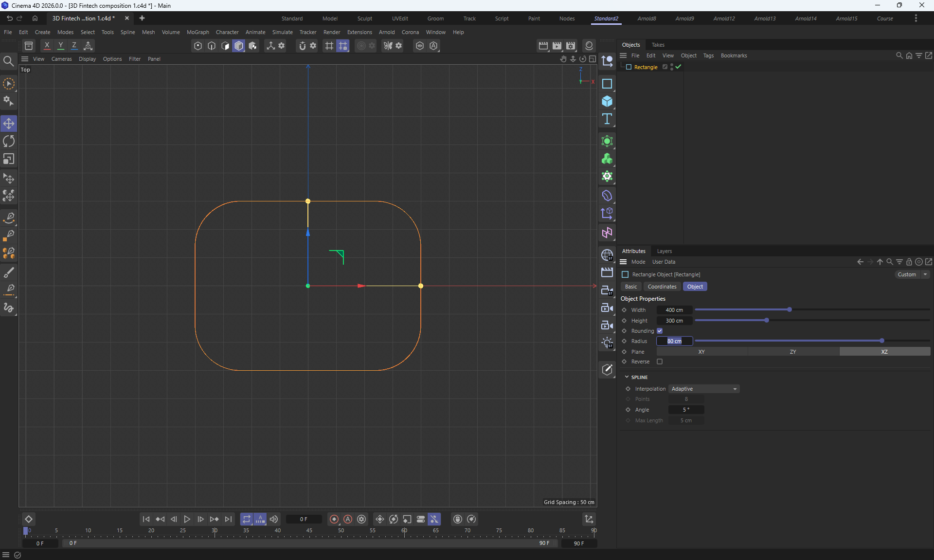Click the Basic tab button
This screenshot has height=560, width=934.
click(x=630, y=287)
